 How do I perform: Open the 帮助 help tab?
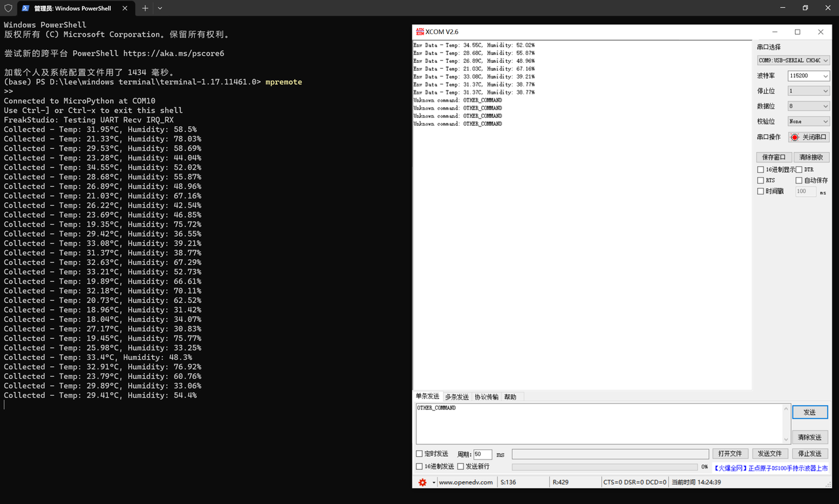point(511,397)
